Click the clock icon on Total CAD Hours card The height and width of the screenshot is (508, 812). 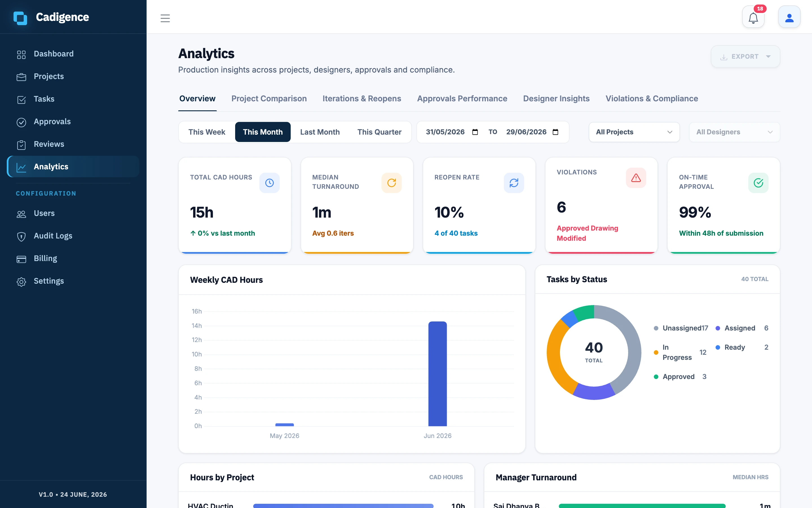click(270, 183)
